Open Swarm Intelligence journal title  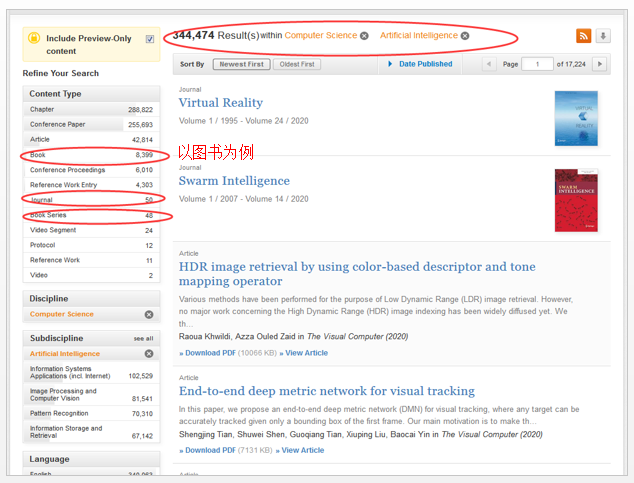coord(234,181)
